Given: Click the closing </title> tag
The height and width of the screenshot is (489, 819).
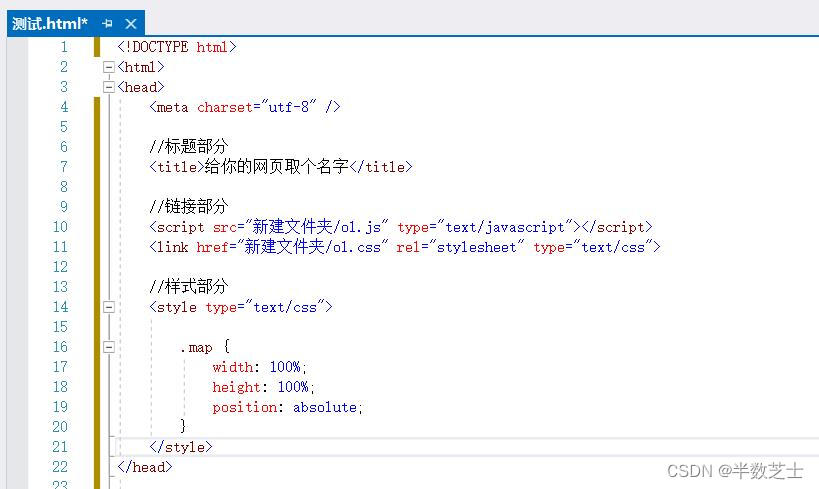Looking at the screenshot, I should click(381, 167).
